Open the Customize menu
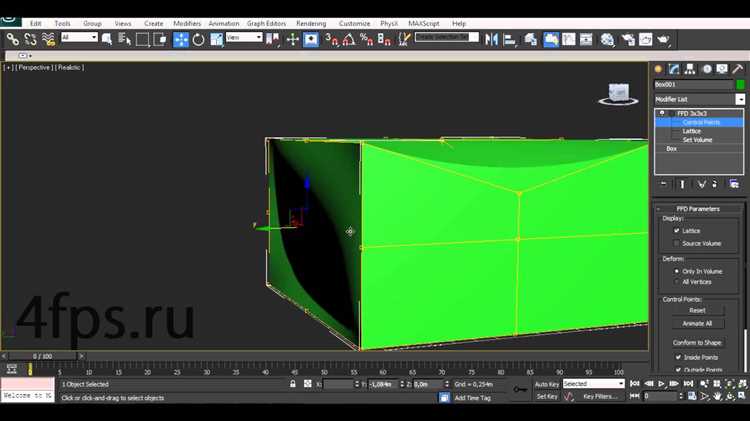750x421 pixels. point(354,23)
